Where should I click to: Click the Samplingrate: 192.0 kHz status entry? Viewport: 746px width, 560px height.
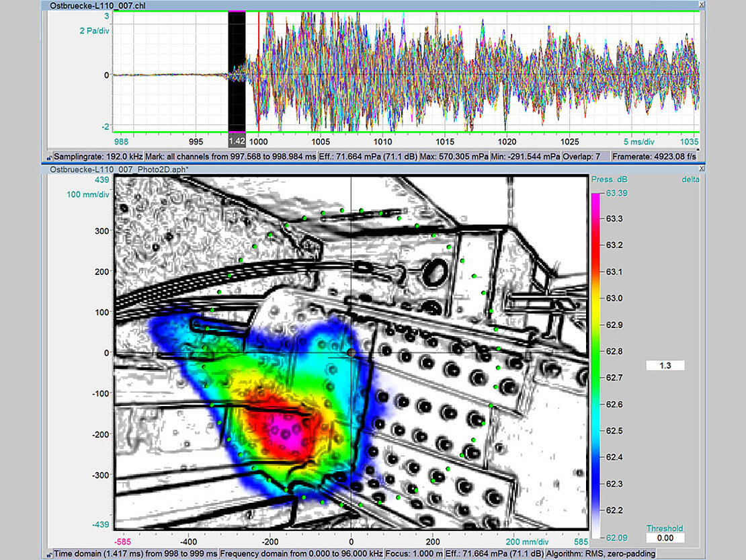pos(98,157)
